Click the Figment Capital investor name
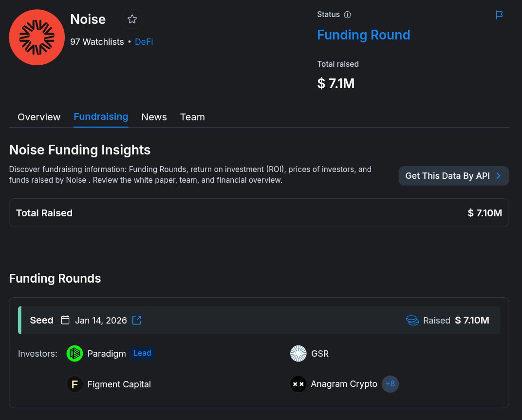This screenshot has height=420, width=522. tap(119, 384)
